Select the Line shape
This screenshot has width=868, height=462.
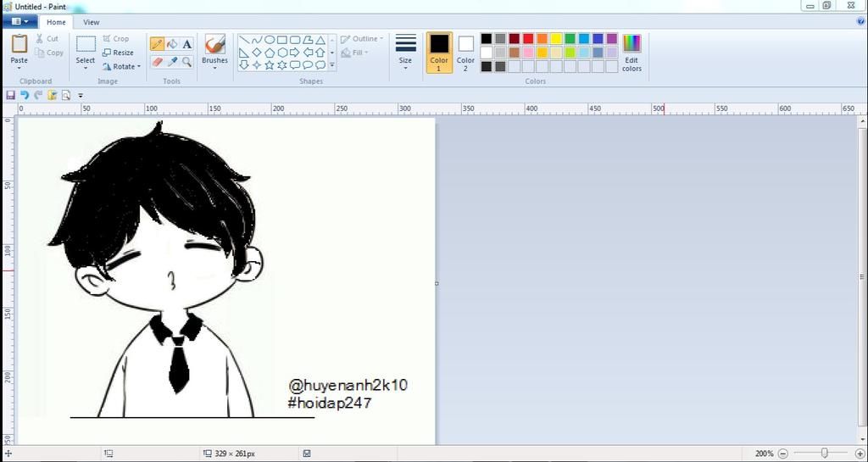tap(243, 40)
